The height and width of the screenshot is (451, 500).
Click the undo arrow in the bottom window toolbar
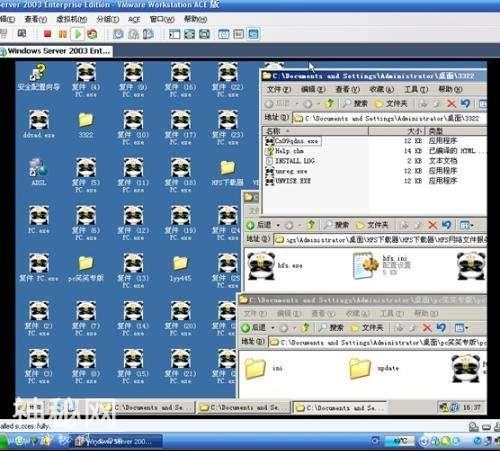click(x=441, y=328)
